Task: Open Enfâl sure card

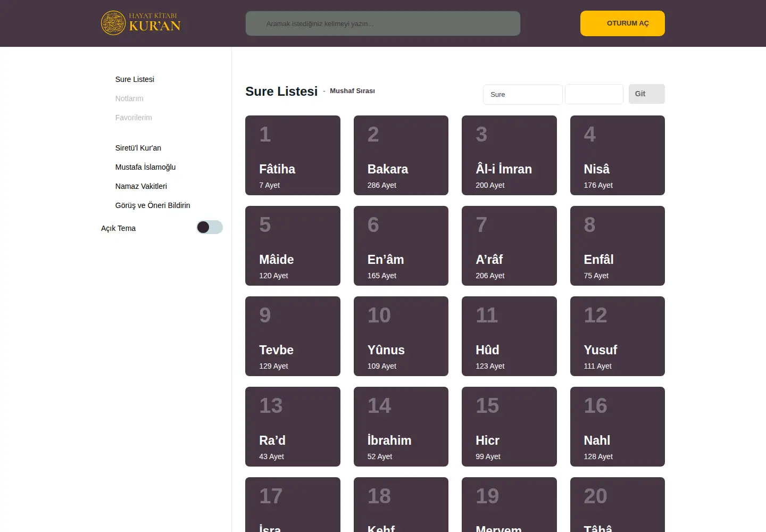Action: pos(618,246)
